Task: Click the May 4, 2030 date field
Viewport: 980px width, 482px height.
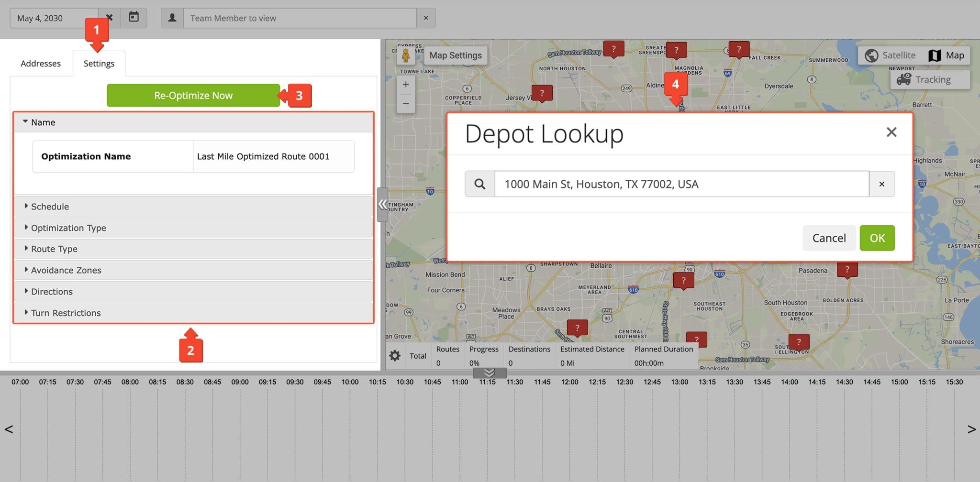Action: [x=54, y=18]
